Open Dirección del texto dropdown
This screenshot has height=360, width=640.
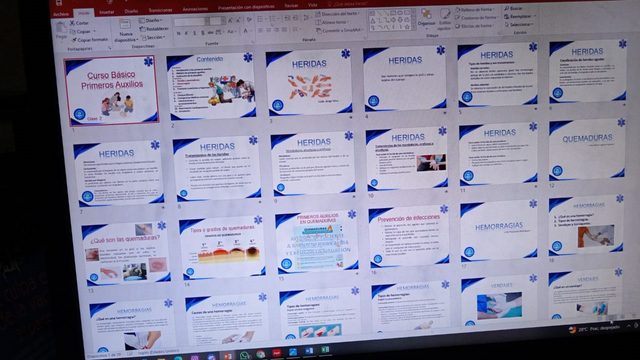338,14
